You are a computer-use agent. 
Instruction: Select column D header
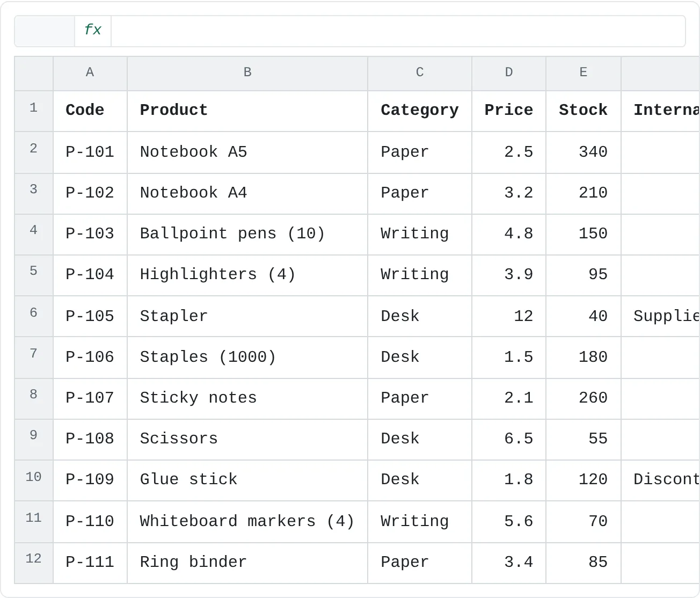pos(509,74)
